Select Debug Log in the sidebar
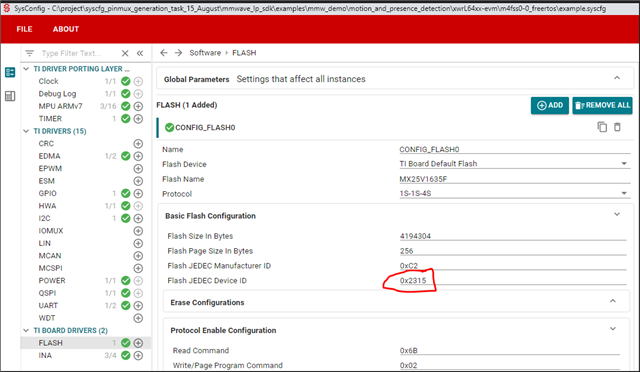The width and height of the screenshot is (640, 372). click(x=57, y=94)
